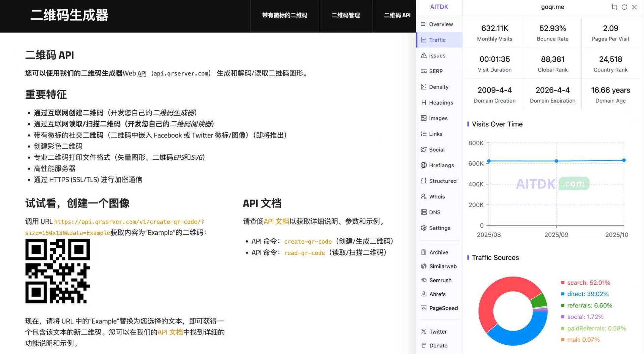
Task: Click the Visits Over Time heading
Action: (497, 124)
